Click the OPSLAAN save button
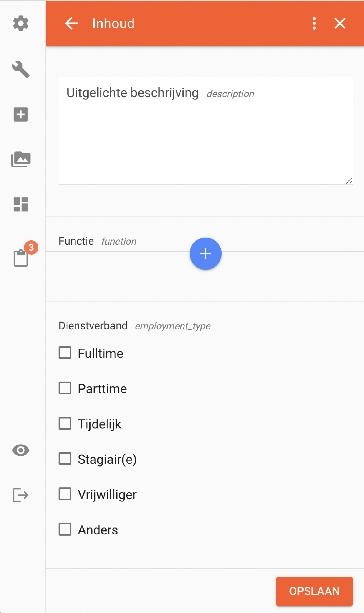Screen dimensions: 364x613 (x=315, y=591)
